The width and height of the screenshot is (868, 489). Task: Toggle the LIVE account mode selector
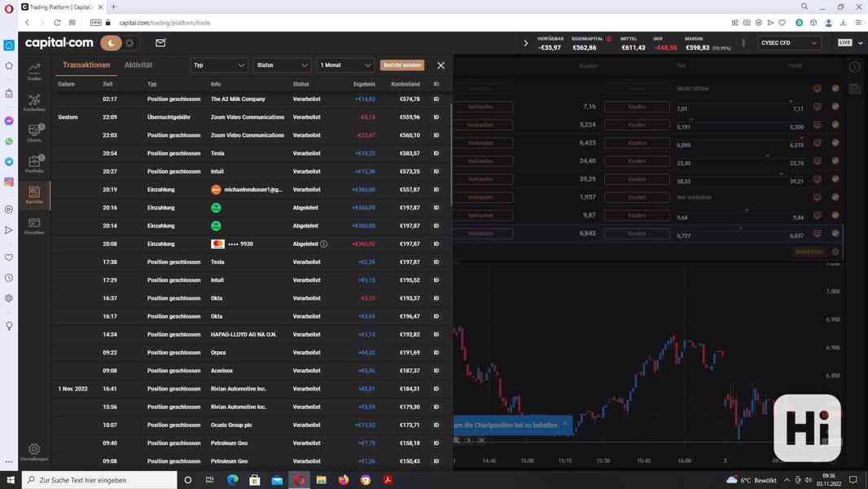coord(850,42)
